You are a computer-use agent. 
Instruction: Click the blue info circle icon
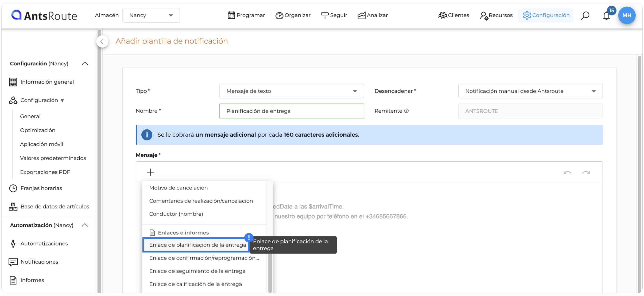(x=147, y=135)
